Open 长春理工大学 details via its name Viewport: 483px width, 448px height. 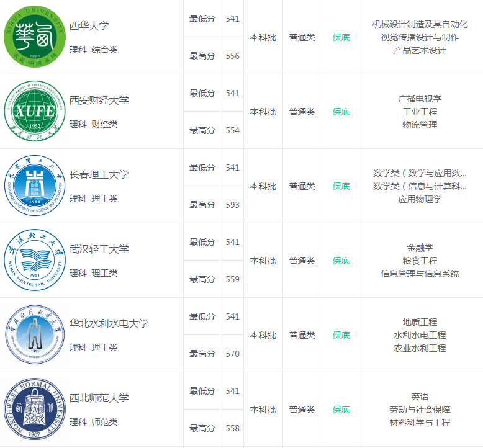point(99,174)
